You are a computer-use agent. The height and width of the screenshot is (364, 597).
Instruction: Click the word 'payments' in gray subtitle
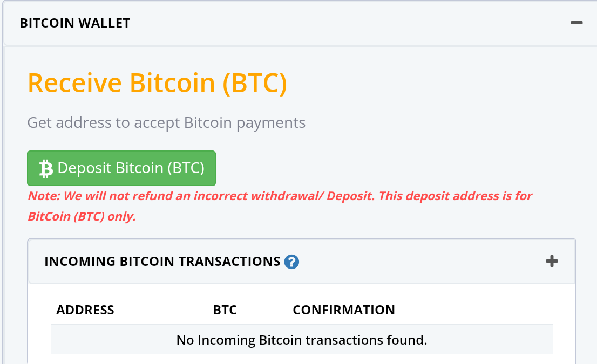tap(273, 122)
